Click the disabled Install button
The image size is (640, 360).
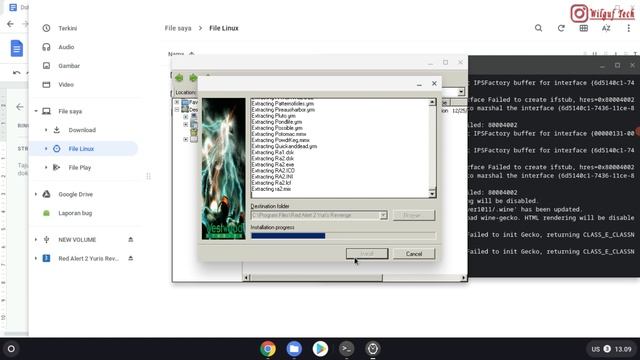tap(367, 253)
